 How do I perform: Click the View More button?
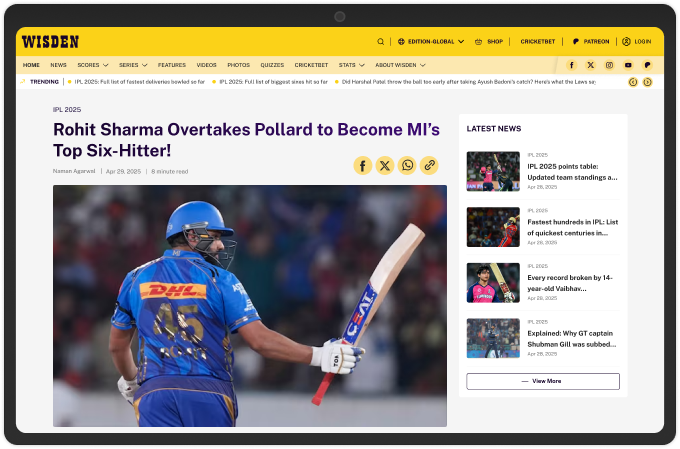(x=543, y=381)
